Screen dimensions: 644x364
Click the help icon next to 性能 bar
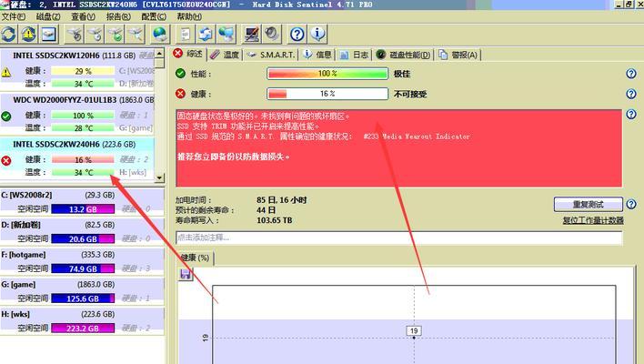click(x=631, y=74)
